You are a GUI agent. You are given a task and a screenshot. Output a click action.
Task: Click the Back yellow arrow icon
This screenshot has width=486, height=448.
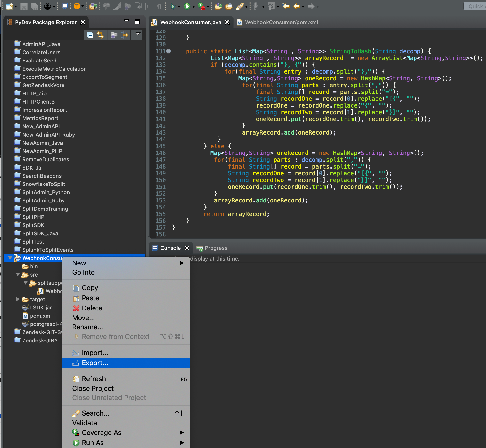tap(296, 6)
